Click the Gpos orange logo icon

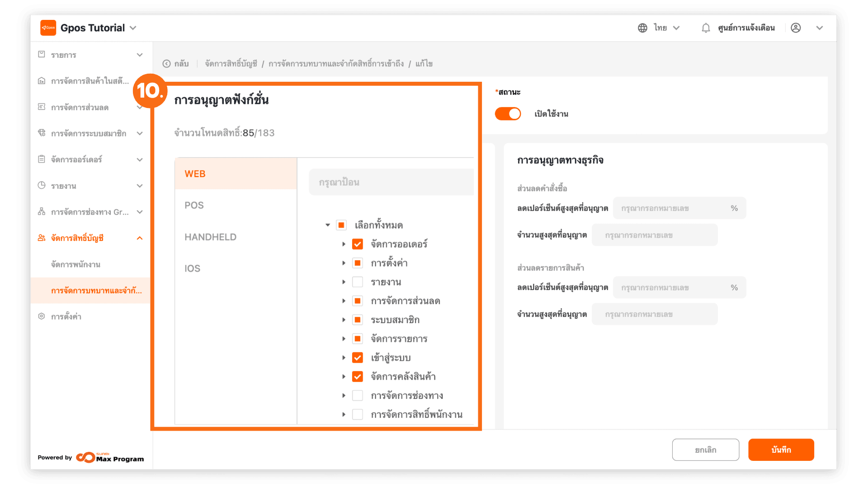click(x=48, y=28)
